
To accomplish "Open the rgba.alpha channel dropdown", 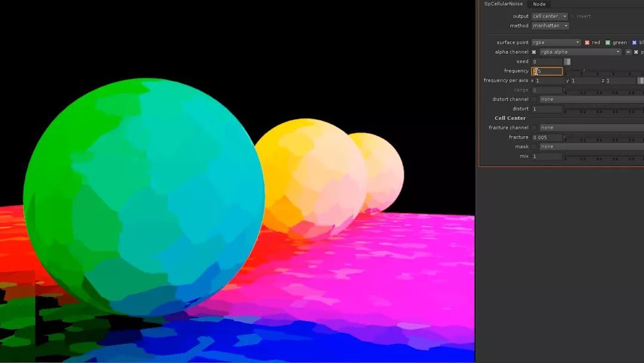I will point(580,52).
